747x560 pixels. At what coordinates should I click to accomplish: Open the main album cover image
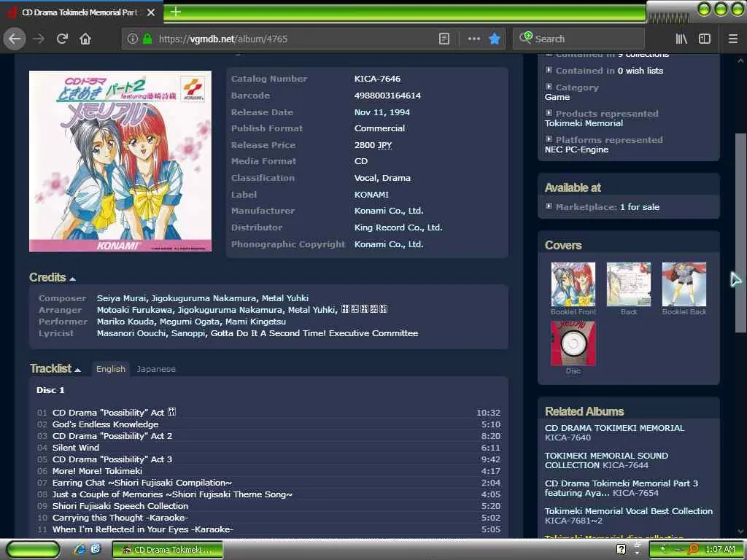pyautogui.click(x=120, y=161)
